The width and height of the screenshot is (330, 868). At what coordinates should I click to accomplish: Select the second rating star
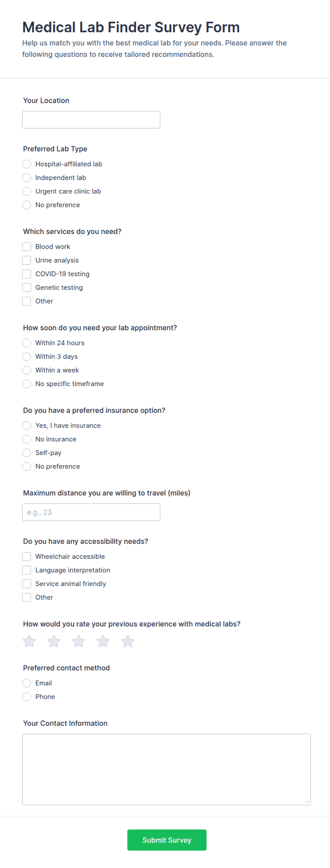(54, 641)
